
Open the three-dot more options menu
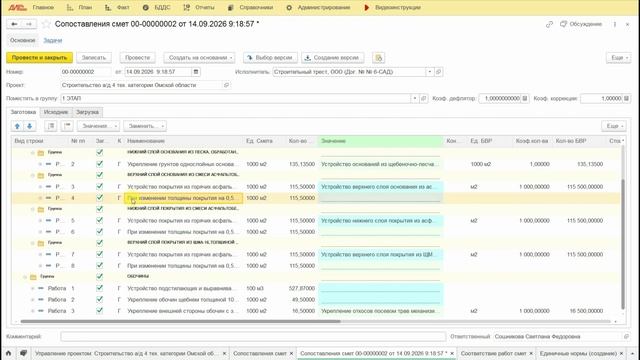[x=615, y=24]
